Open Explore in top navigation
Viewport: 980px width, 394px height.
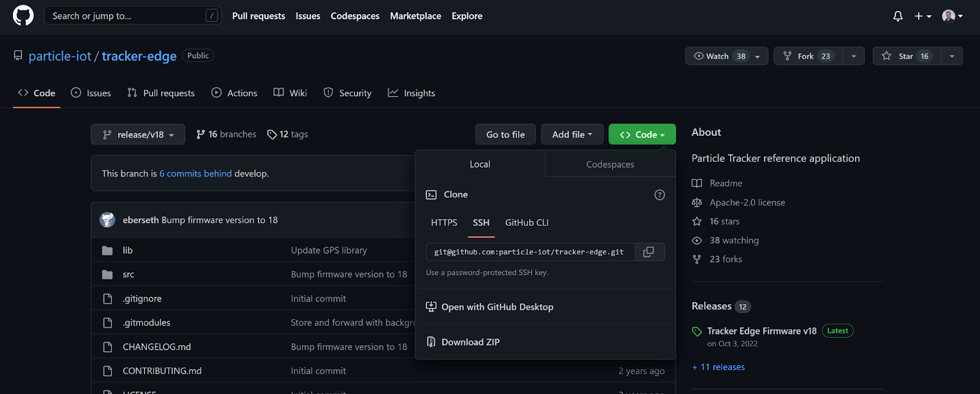tap(467, 16)
